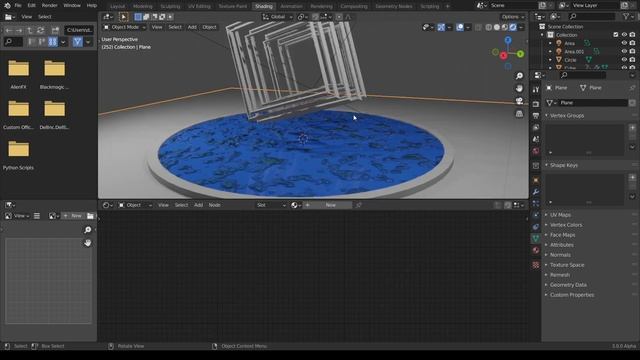Toggle visibility eye for Area.001 light
The height and width of the screenshot is (360, 640).
coord(624,51)
